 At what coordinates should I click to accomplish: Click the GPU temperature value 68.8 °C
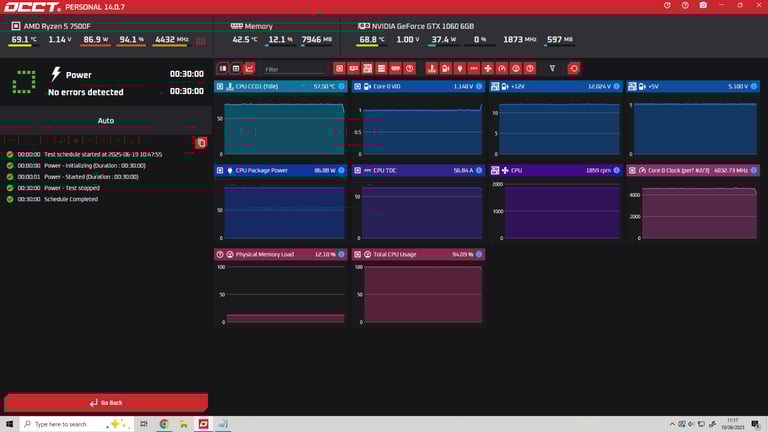tap(372, 40)
